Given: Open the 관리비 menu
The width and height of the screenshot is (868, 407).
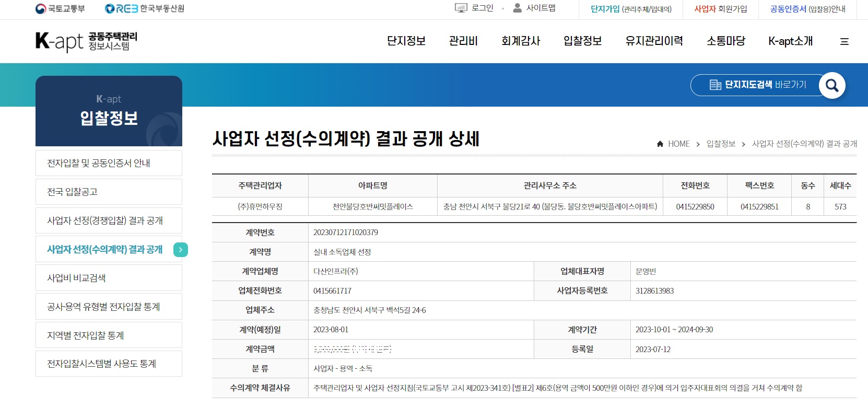Looking at the screenshot, I should pos(463,41).
